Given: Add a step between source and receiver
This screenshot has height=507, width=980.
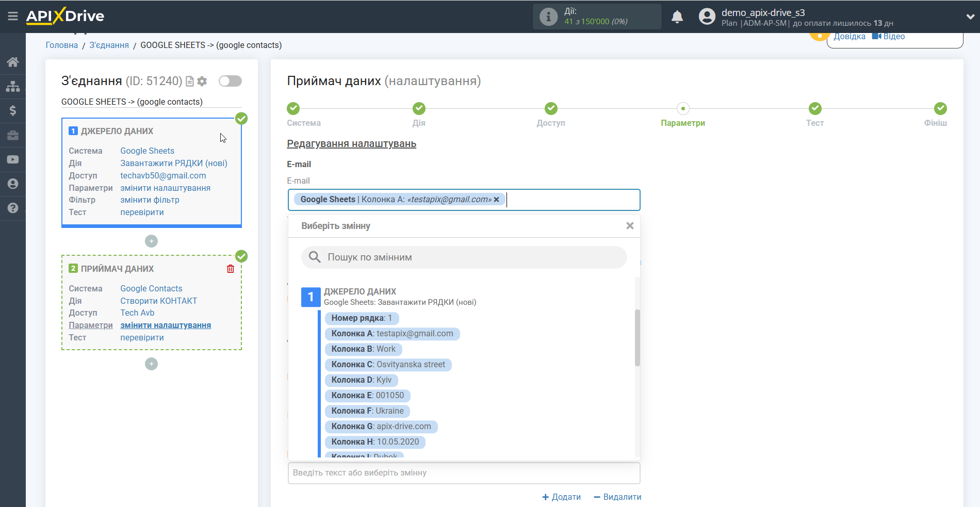Looking at the screenshot, I should [x=151, y=241].
